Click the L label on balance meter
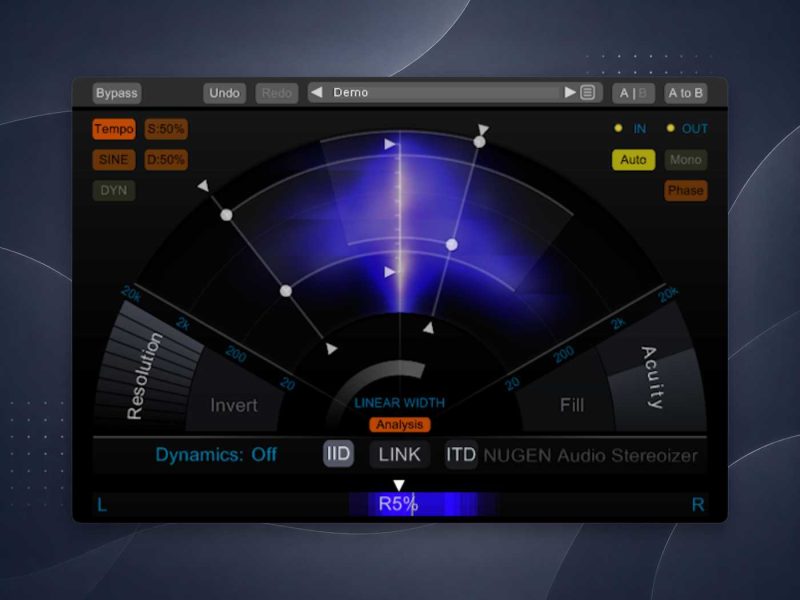This screenshot has width=800, height=600. pyautogui.click(x=102, y=505)
